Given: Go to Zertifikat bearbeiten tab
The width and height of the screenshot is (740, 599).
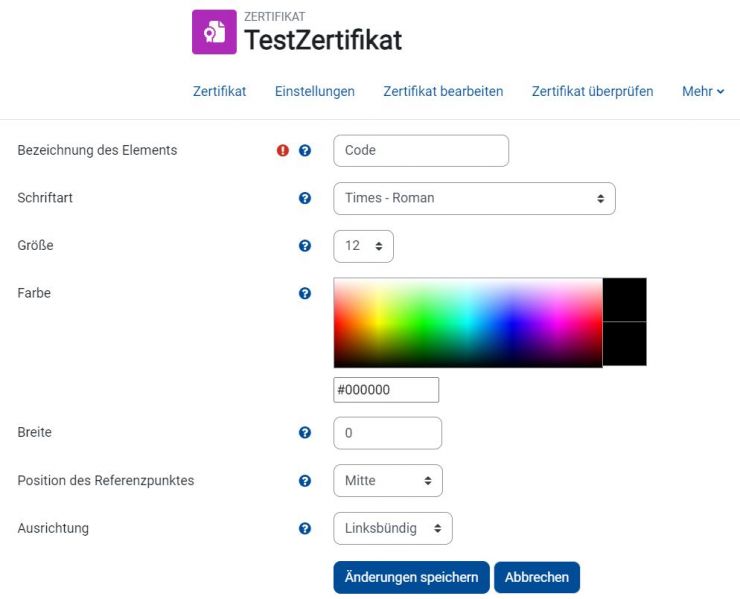Looking at the screenshot, I should click(443, 91).
